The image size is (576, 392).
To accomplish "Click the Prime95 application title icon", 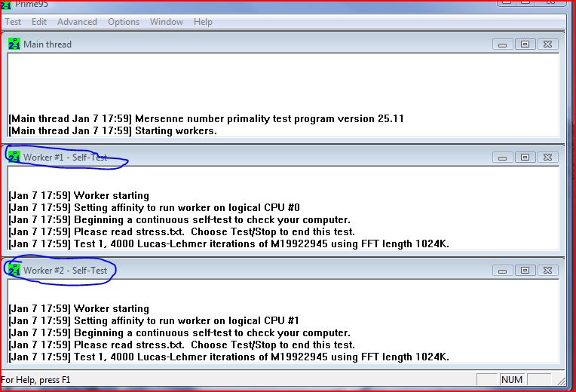I will 6,5.
